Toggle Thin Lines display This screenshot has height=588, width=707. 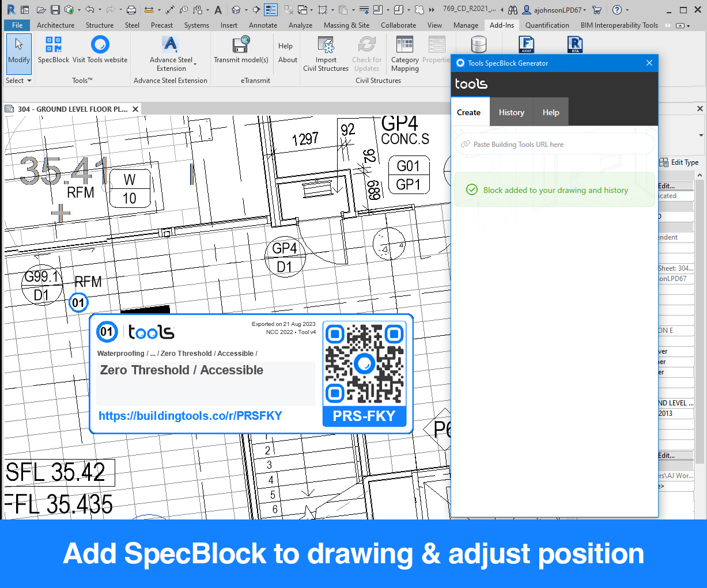(270, 10)
